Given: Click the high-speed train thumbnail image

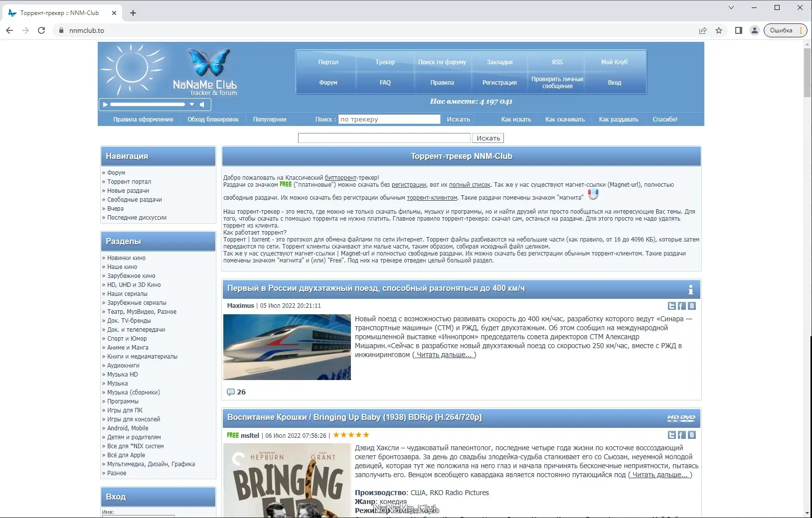Looking at the screenshot, I should tap(287, 347).
